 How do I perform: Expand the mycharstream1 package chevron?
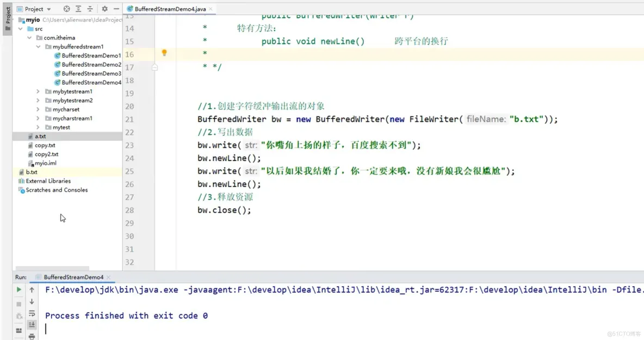pos(38,118)
